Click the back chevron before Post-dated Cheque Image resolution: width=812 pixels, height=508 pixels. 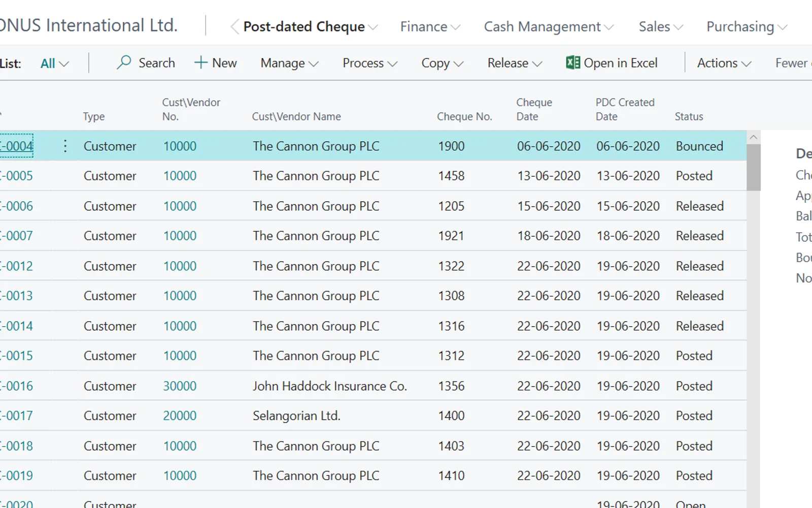click(x=234, y=26)
